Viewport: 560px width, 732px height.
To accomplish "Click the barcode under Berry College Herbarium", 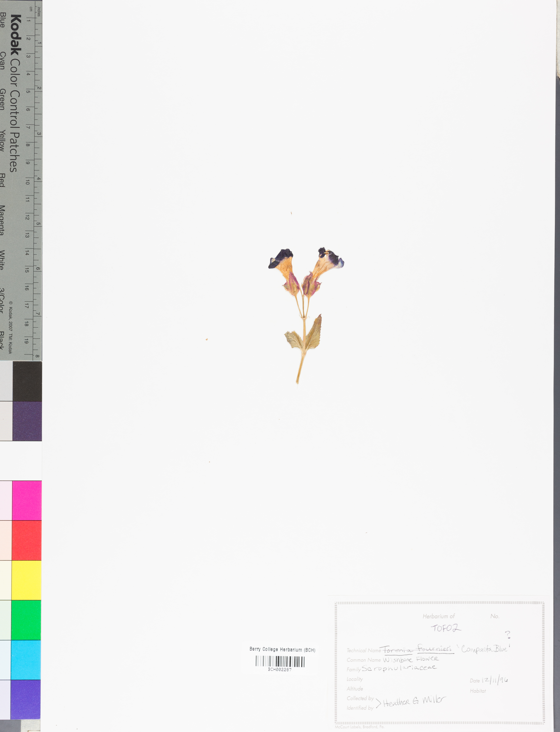I will [280, 661].
